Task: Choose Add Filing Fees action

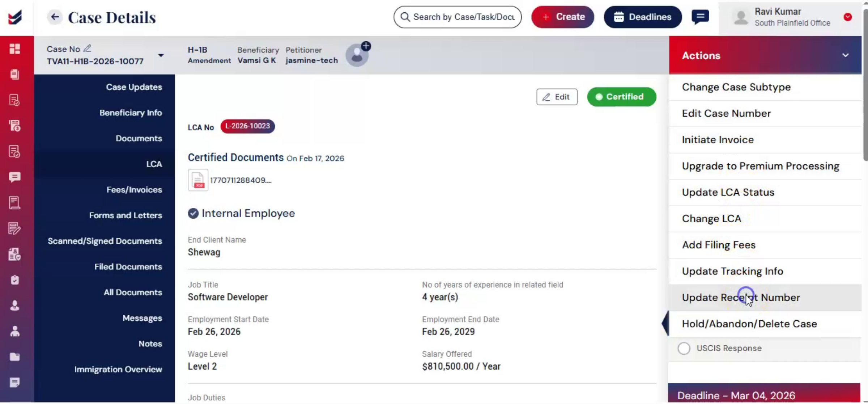Action: pyautogui.click(x=765, y=245)
